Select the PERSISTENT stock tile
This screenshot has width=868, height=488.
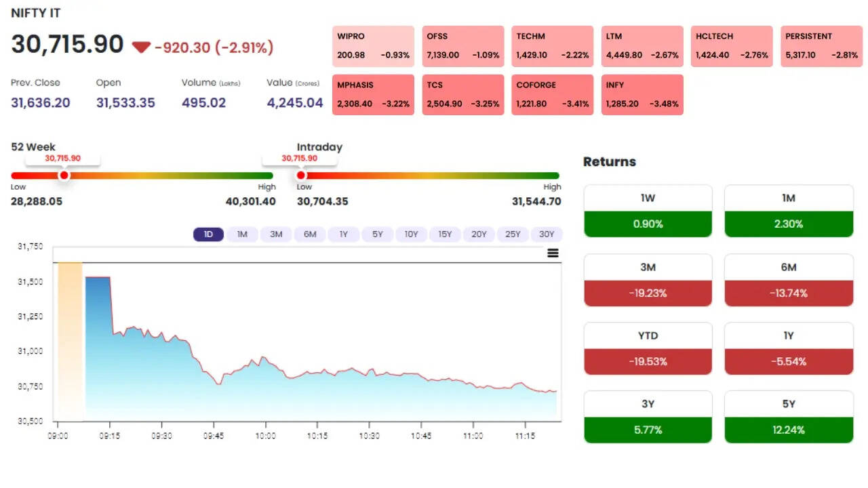(x=821, y=46)
